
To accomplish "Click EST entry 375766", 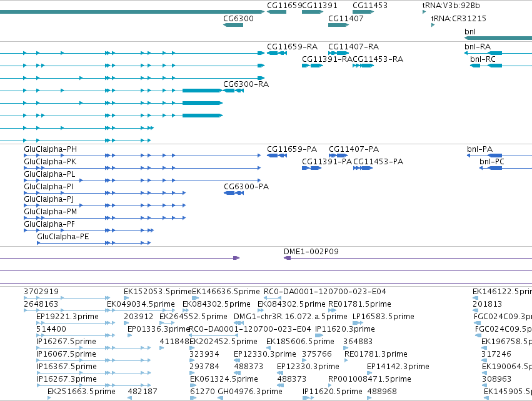I will (x=317, y=354).
